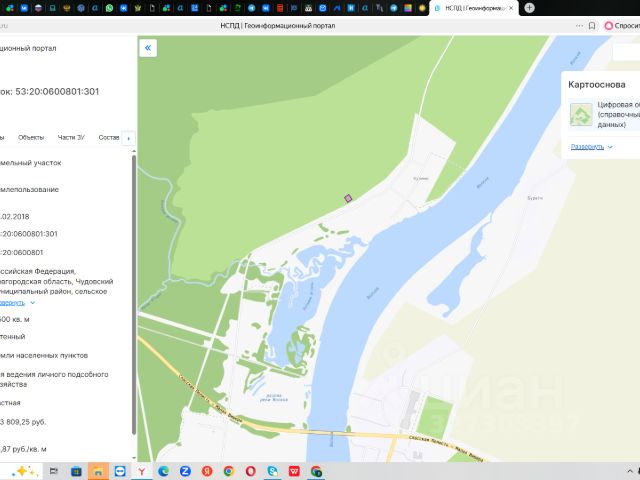Click the info panel vertical scrollbar
640x480 pixels.
134,295
